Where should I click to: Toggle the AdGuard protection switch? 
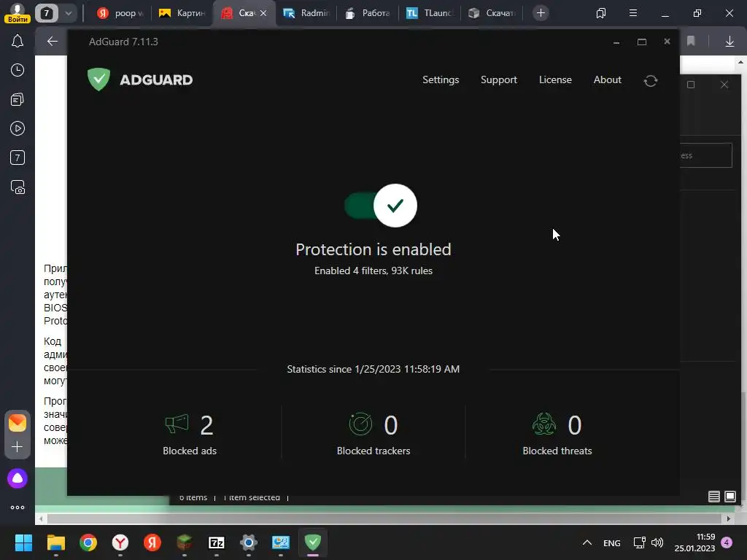click(x=380, y=205)
